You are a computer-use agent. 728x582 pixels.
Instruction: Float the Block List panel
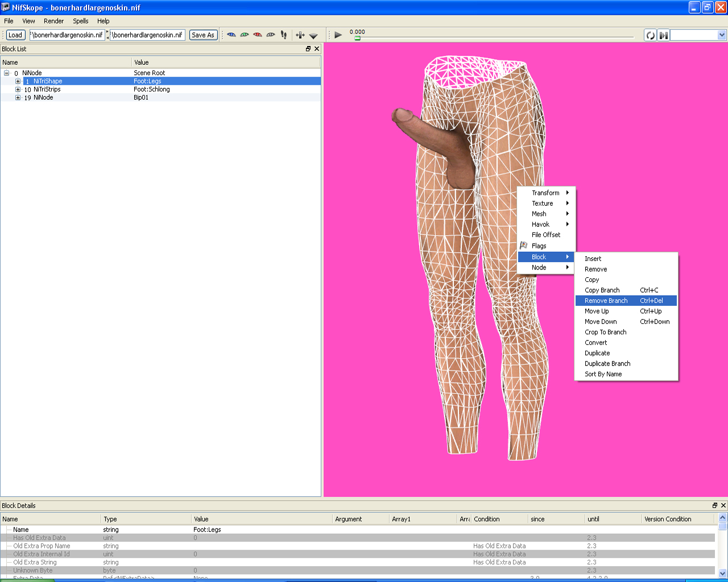[308, 49]
